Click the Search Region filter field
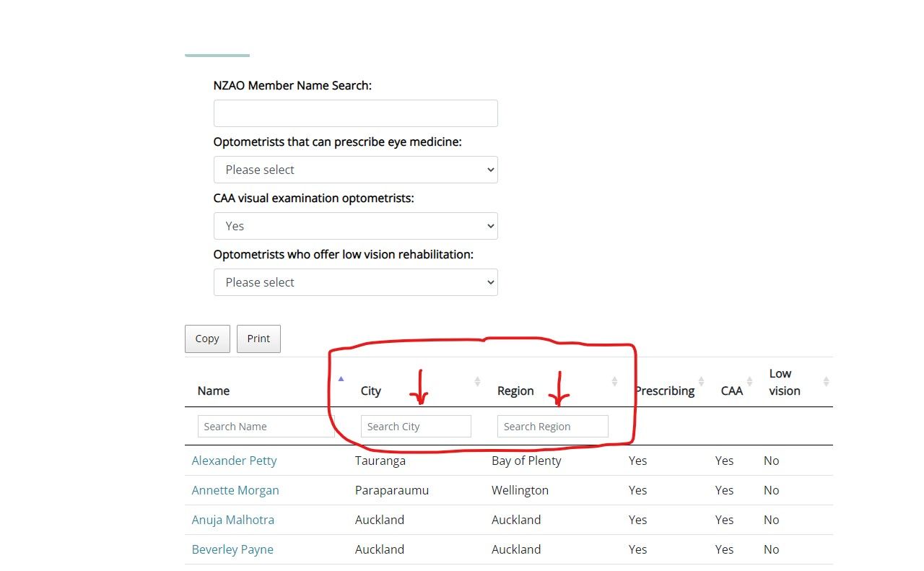The height and width of the screenshot is (571, 924). [x=552, y=426]
